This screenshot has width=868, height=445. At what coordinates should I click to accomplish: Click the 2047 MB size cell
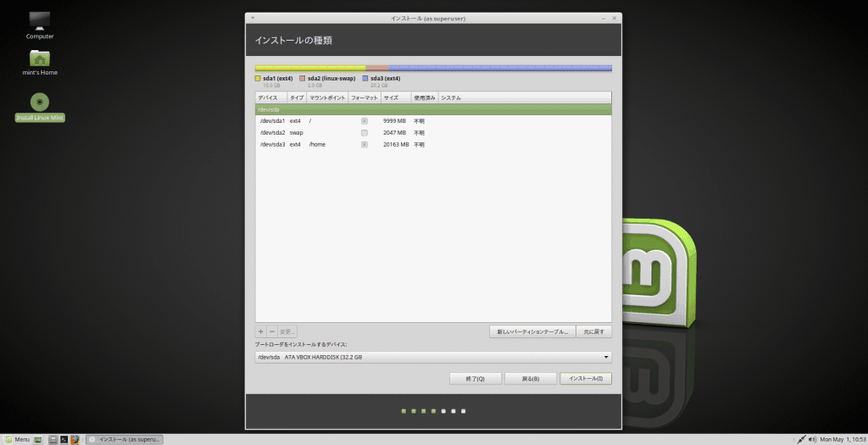click(x=394, y=133)
